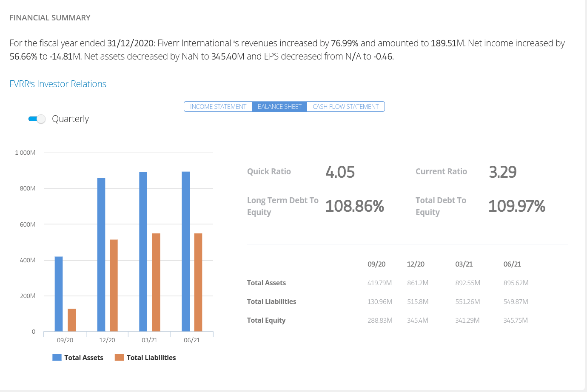Toggle Total Liabilities series in the chart legend
Image resolution: width=587 pixels, height=392 pixels.
(146, 358)
